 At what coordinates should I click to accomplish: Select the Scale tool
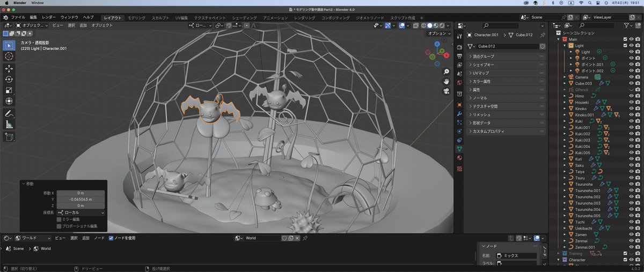tap(9, 90)
